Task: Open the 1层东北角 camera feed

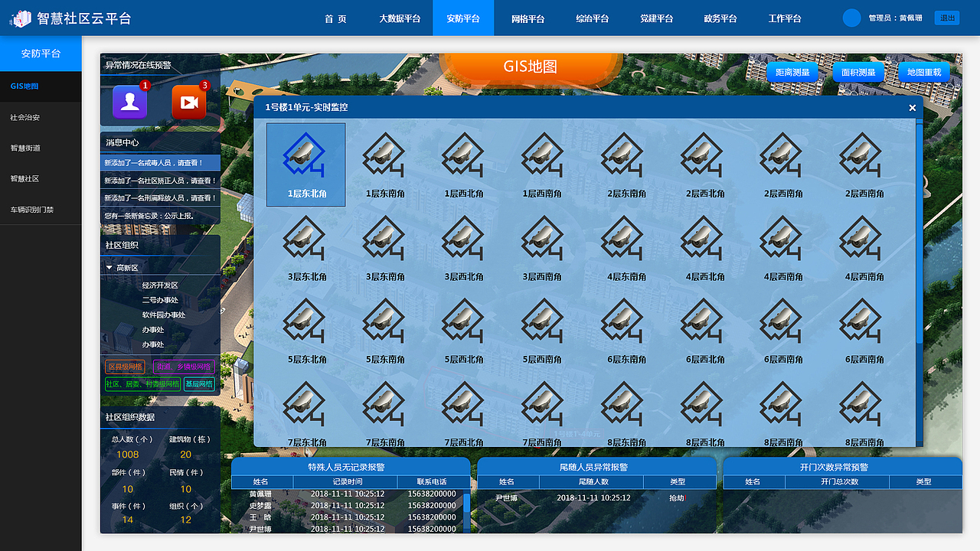Action: tap(306, 165)
